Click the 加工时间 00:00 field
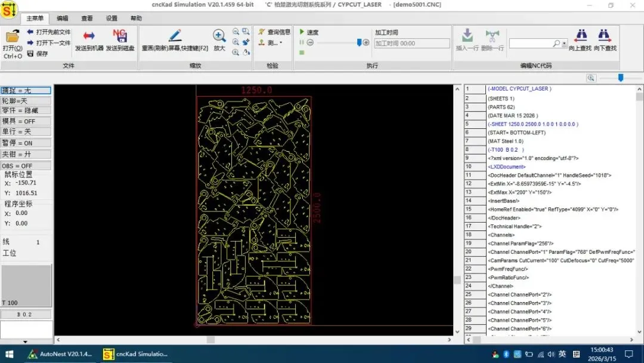The image size is (644, 363). pyautogui.click(x=412, y=43)
